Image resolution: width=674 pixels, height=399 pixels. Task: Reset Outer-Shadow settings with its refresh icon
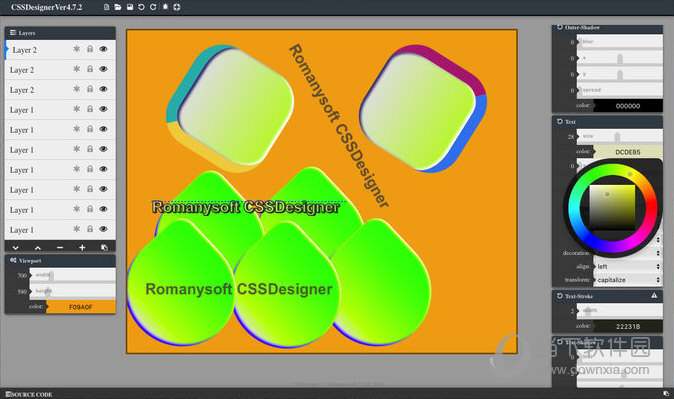point(560,27)
